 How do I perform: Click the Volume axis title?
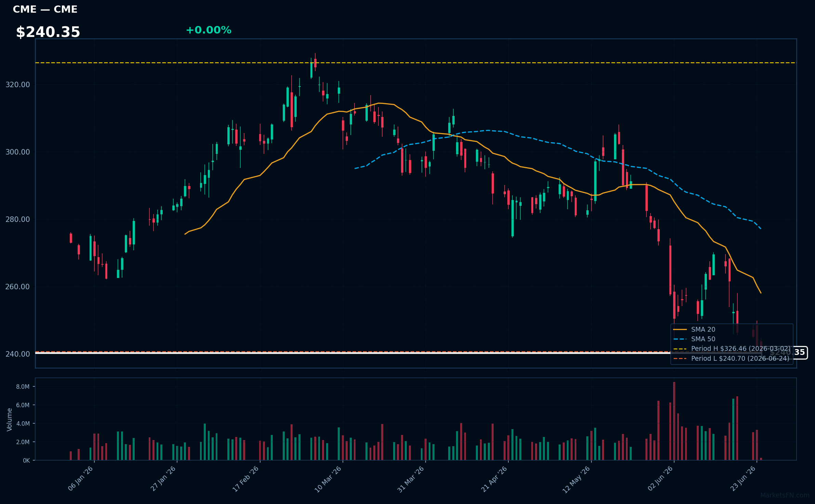10,420
